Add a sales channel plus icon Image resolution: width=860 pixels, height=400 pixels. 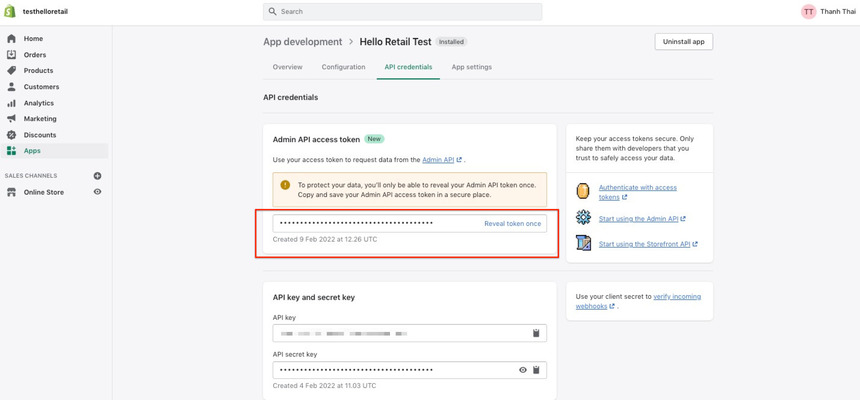coord(97,176)
